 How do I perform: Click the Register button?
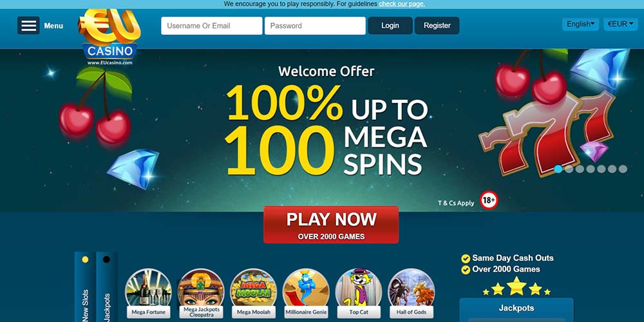(437, 26)
